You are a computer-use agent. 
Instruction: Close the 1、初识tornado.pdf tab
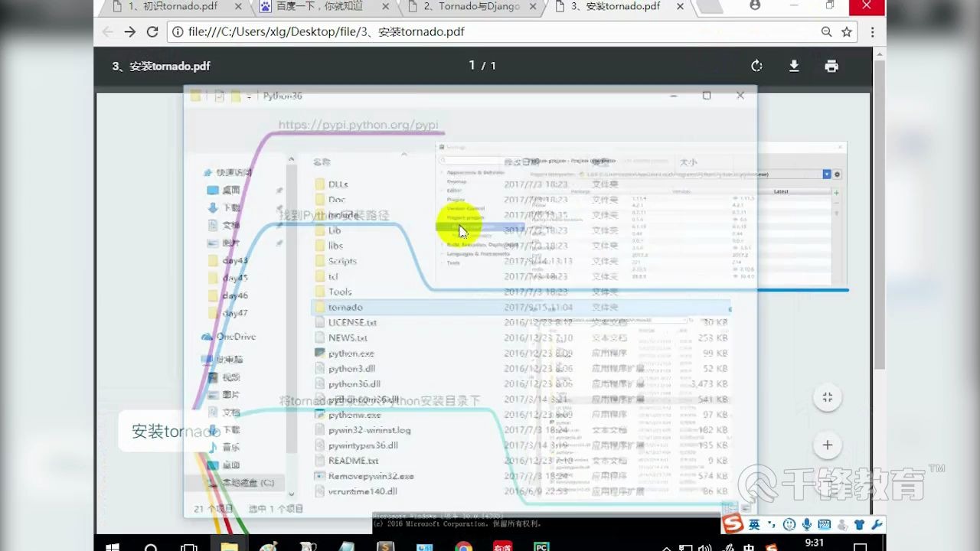(x=238, y=7)
